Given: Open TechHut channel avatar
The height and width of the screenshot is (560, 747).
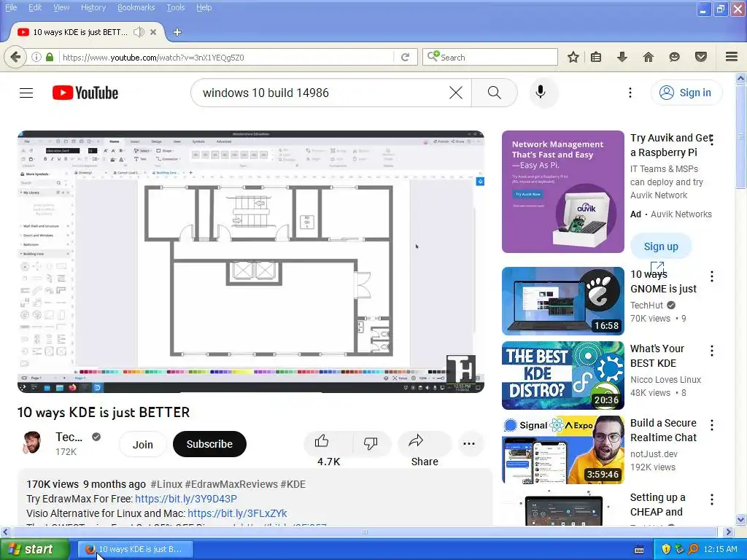Looking at the screenshot, I should (32, 443).
